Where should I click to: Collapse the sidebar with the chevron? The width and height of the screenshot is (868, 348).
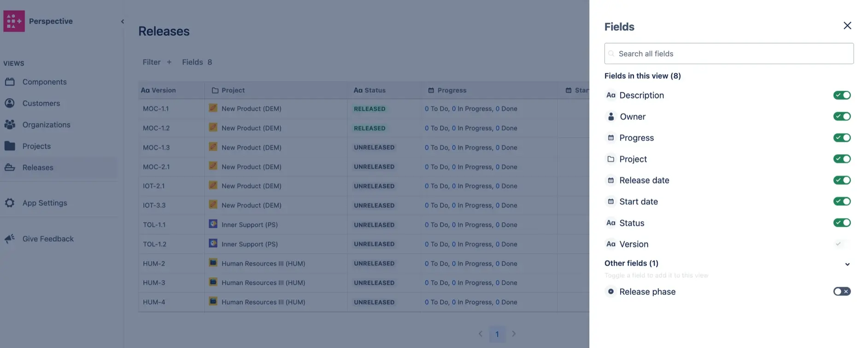coord(123,21)
